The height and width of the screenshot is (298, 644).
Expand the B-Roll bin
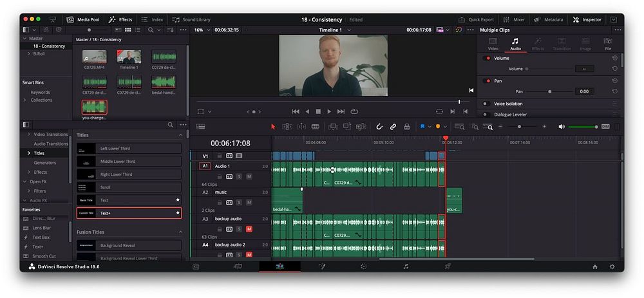tap(28, 54)
